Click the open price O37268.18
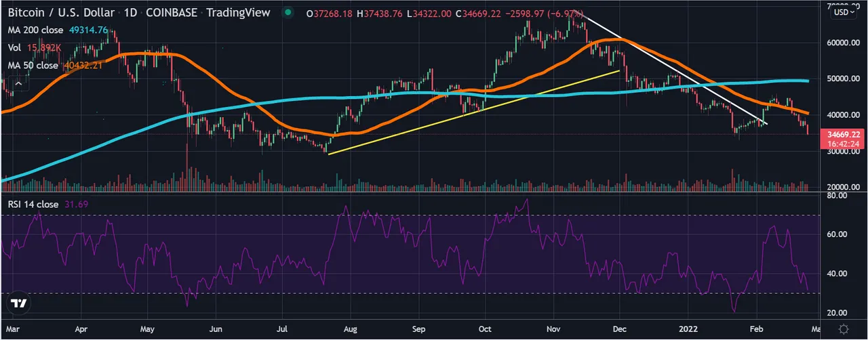Viewport: 868px width, 340px height. [x=330, y=14]
